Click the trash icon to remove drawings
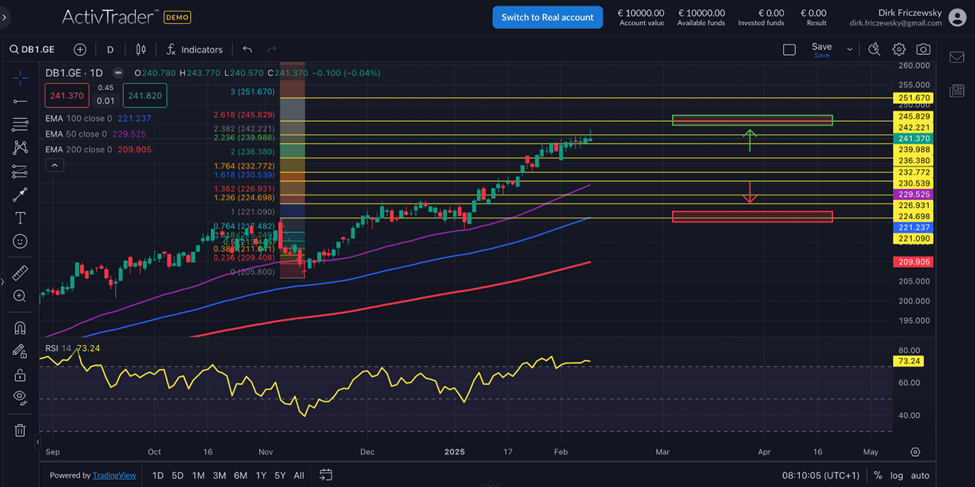The image size is (975, 487). point(20,430)
